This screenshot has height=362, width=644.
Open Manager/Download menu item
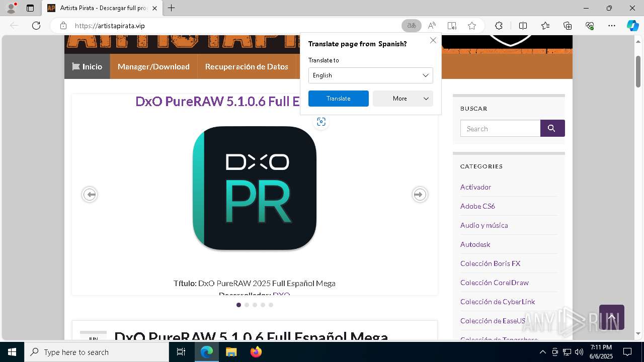[x=153, y=66]
